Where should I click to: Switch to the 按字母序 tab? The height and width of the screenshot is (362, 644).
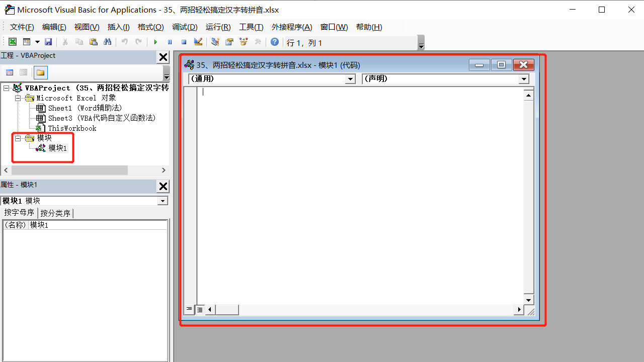pyautogui.click(x=19, y=213)
